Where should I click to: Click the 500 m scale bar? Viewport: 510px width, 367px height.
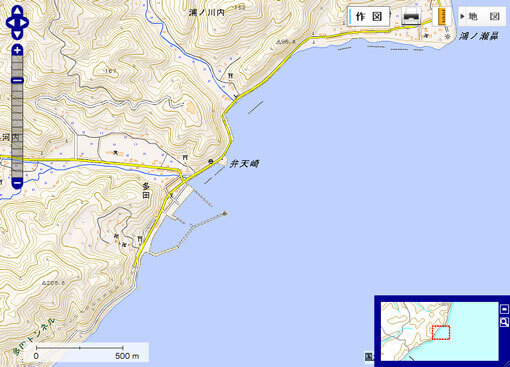[x=80, y=352]
